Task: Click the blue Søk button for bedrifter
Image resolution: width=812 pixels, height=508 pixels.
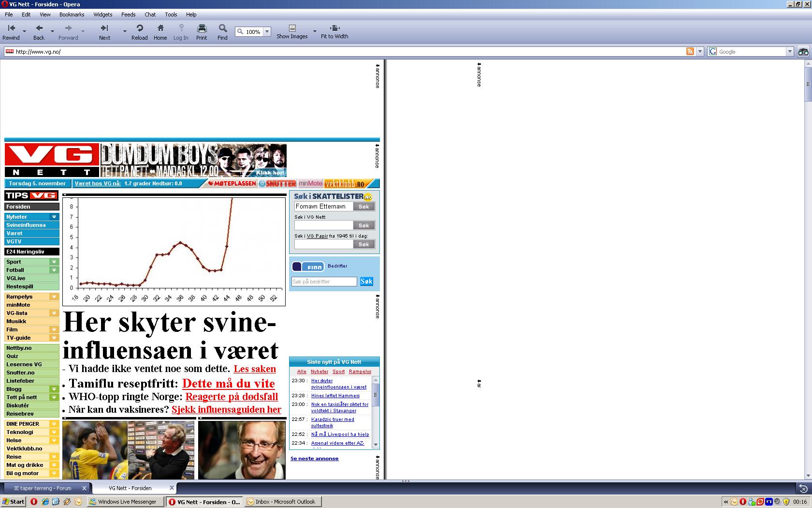Action: pyautogui.click(x=366, y=281)
